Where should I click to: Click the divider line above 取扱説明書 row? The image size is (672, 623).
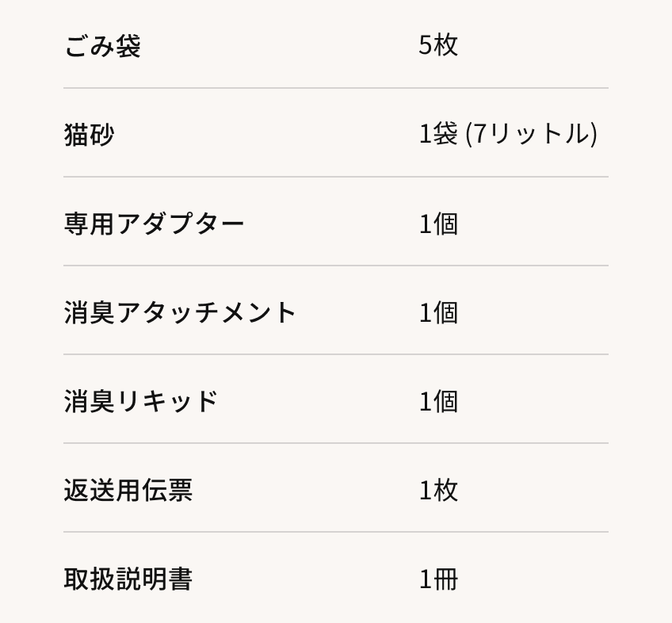336,532
